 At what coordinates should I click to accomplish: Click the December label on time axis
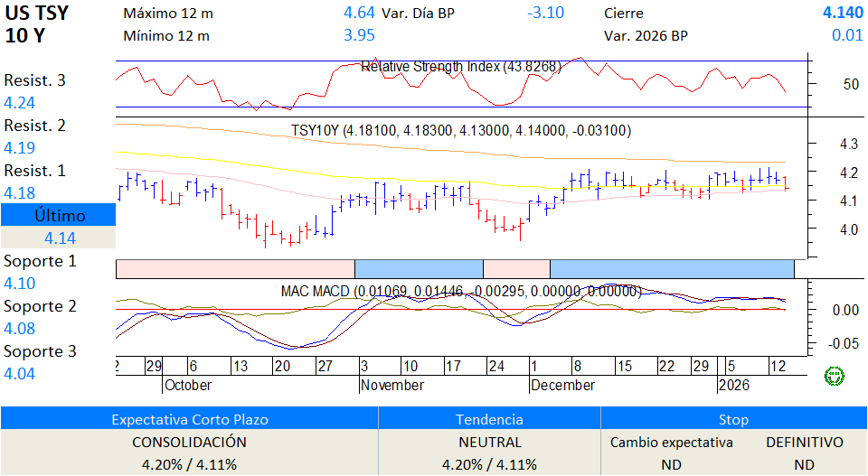tap(562, 385)
